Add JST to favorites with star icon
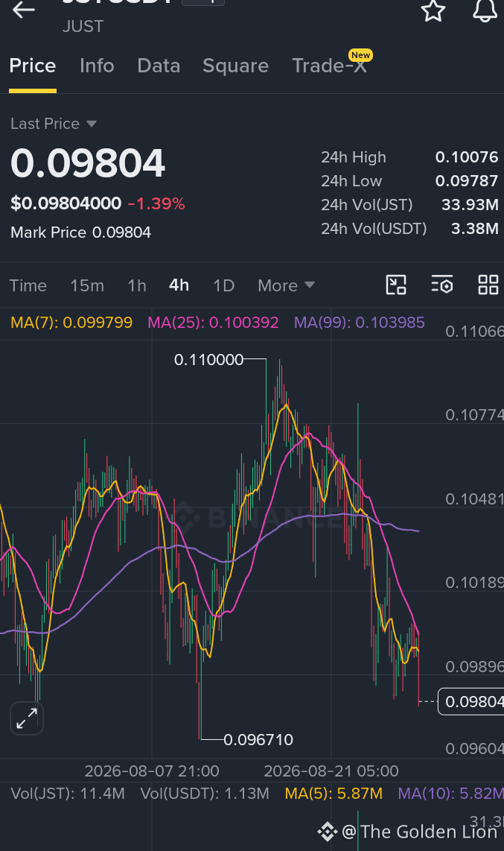 pos(433,10)
